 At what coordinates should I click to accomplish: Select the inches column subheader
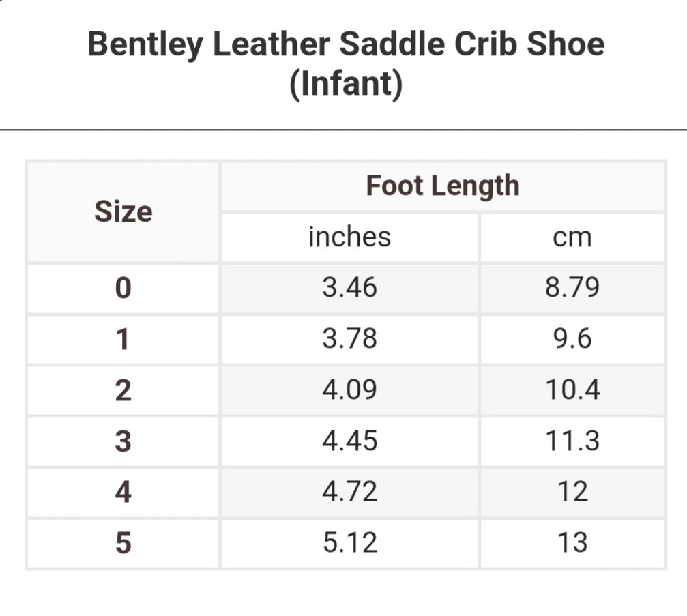349,237
